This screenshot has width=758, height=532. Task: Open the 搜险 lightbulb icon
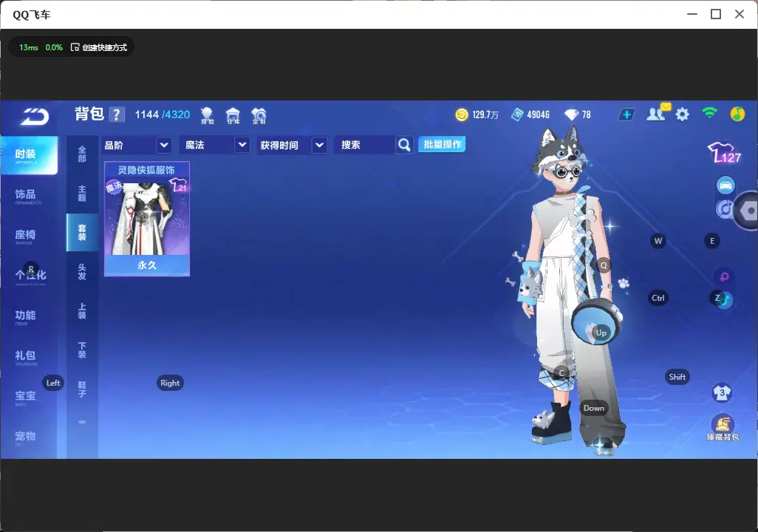tap(207, 115)
